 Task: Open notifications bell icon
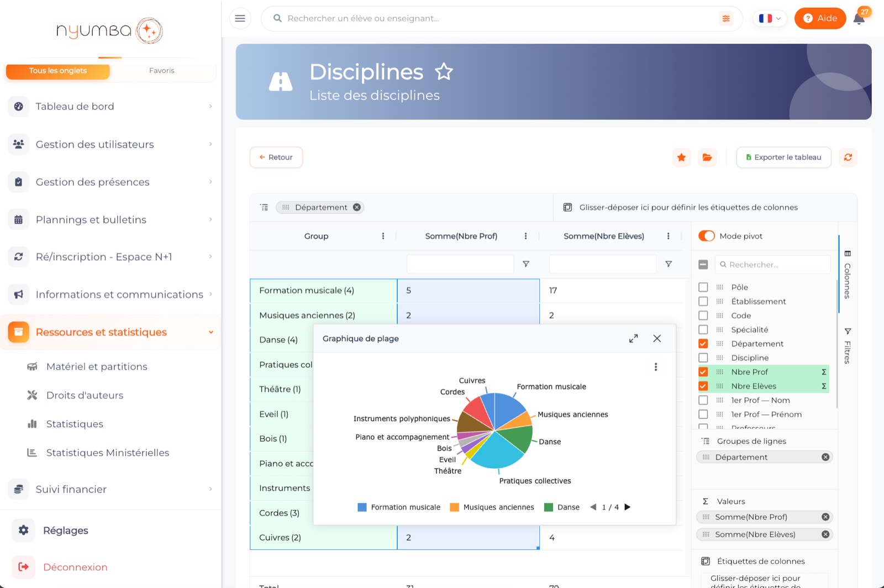pyautogui.click(x=859, y=19)
